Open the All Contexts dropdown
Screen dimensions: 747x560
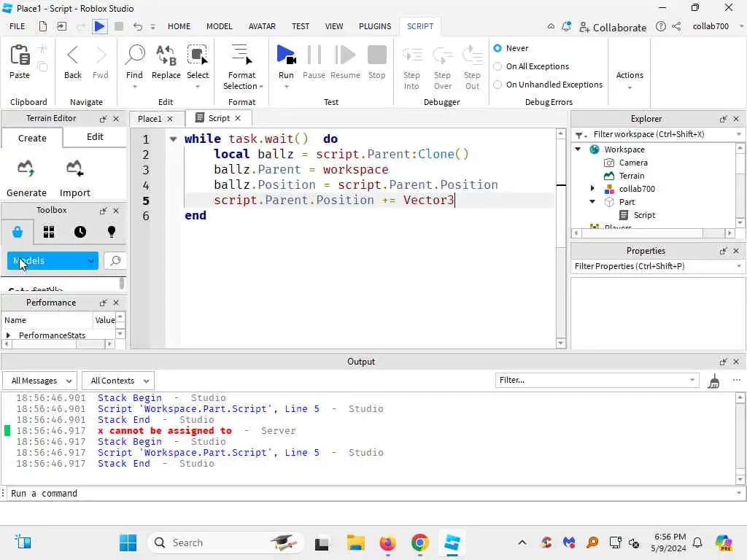118,381
